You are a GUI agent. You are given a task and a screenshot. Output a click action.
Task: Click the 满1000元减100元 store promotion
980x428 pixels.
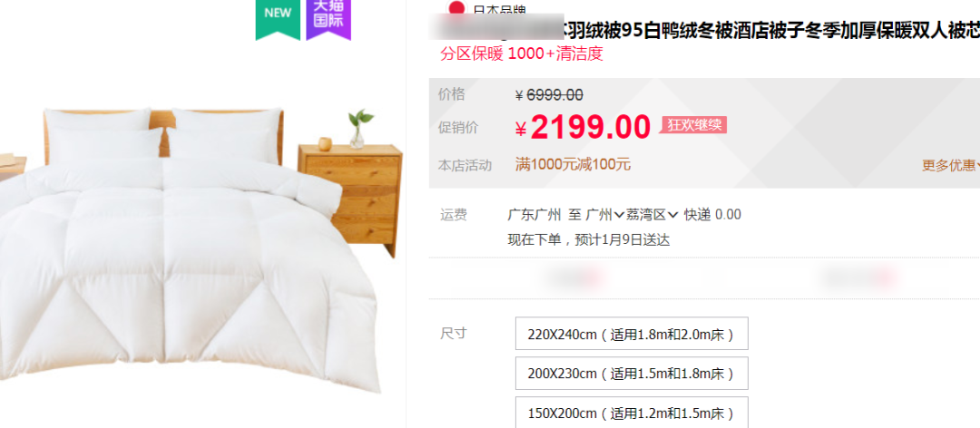[573, 165]
